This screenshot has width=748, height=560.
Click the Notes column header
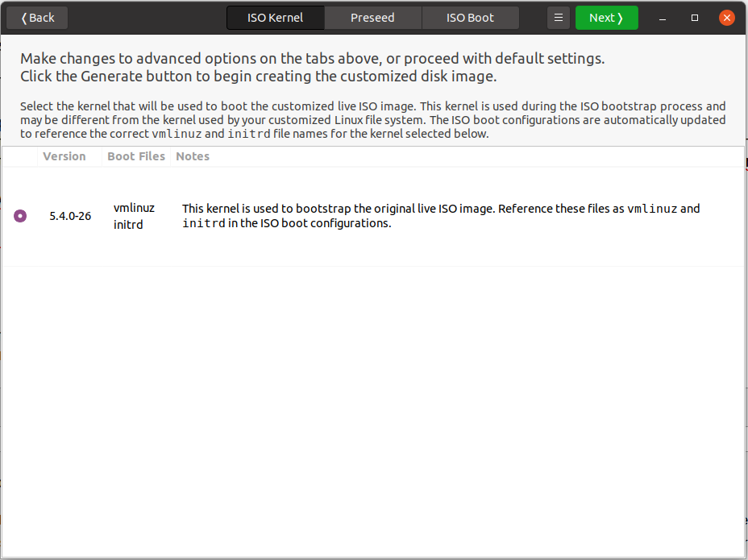(x=193, y=156)
